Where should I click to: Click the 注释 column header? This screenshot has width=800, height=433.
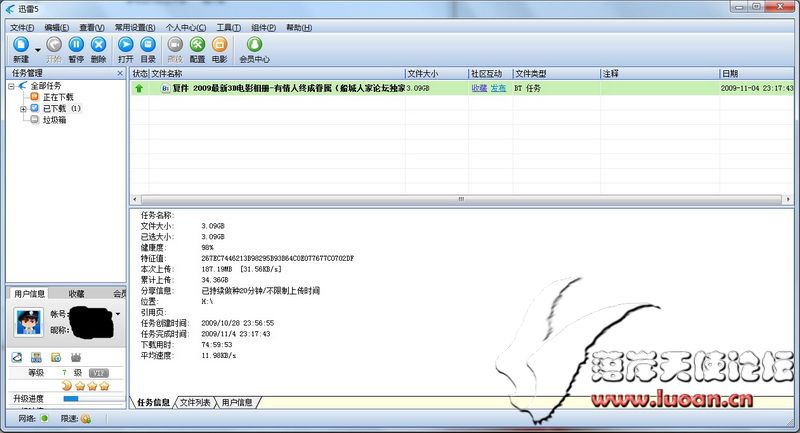coord(660,74)
